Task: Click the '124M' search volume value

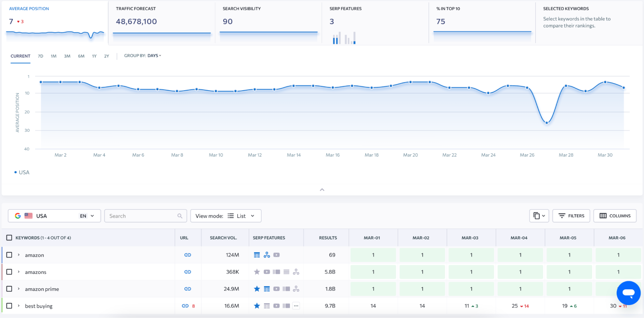Action: click(x=232, y=255)
